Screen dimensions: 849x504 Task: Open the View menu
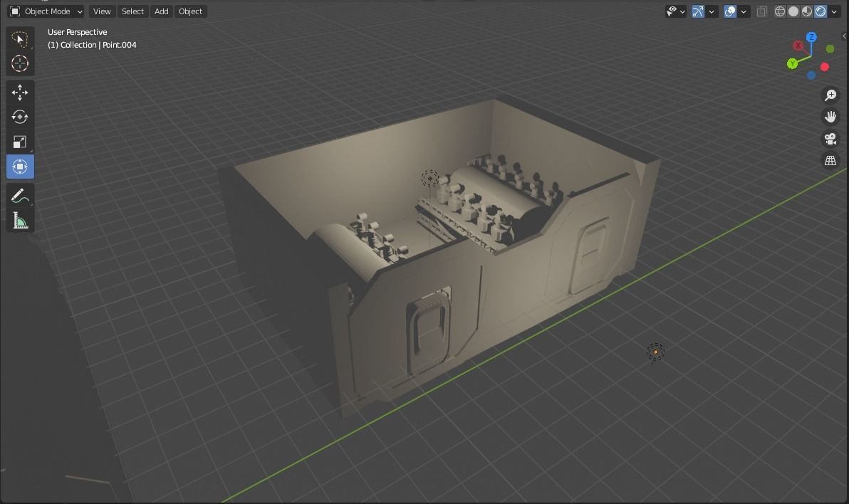(102, 11)
